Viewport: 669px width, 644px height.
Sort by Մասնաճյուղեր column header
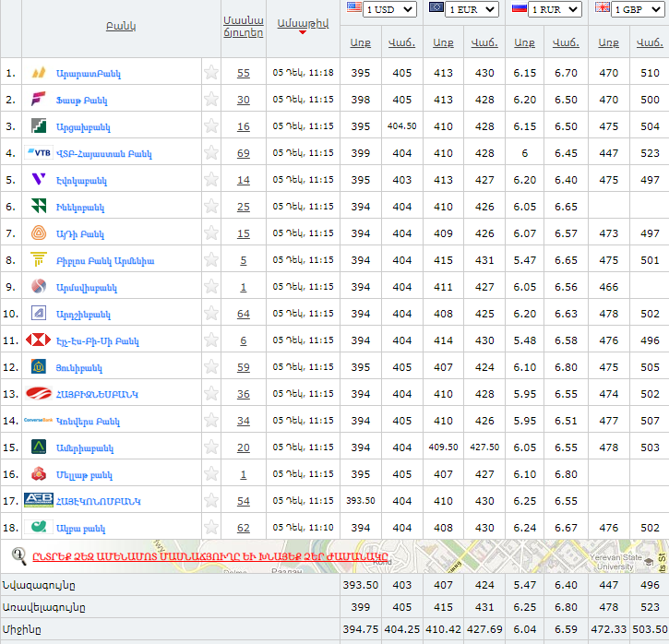pyautogui.click(x=244, y=27)
